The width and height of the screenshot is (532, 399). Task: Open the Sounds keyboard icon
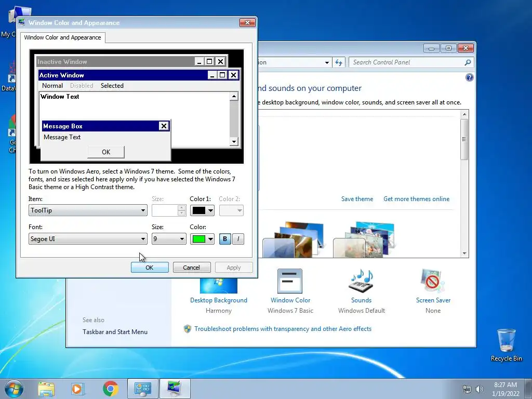pyautogui.click(x=361, y=281)
